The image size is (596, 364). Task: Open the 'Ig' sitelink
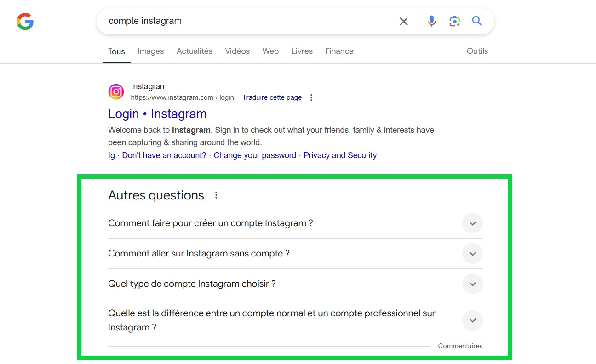click(x=111, y=155)
